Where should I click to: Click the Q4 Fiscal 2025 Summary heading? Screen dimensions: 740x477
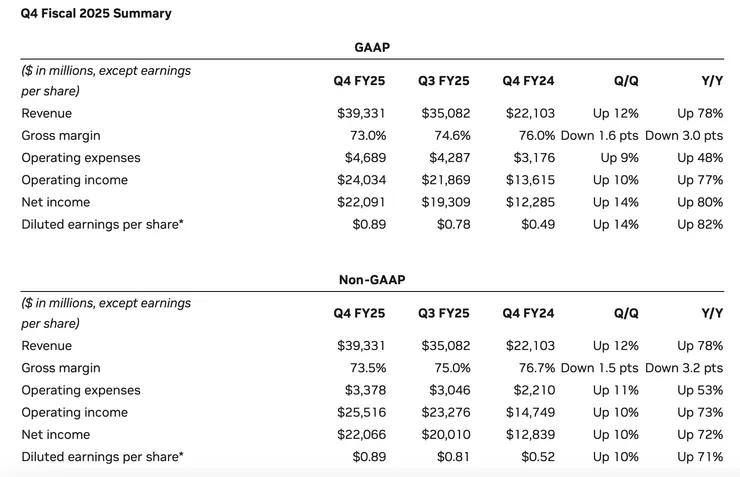pyautogui.click(x=96, y=14)
